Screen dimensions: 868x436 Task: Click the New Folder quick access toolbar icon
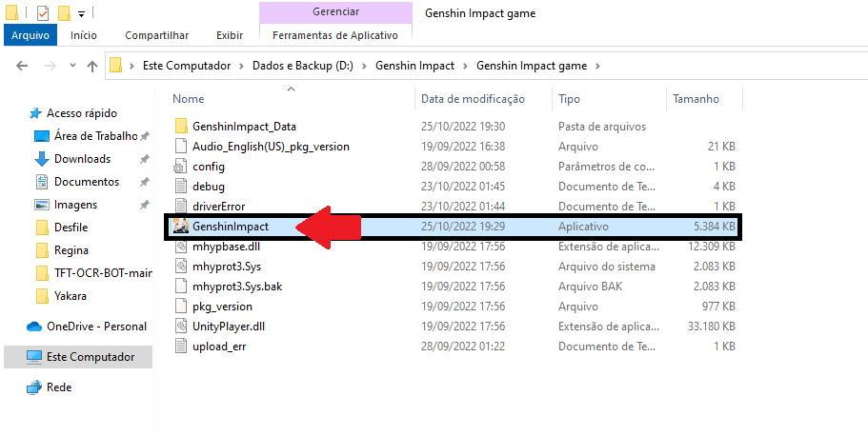tap(64, 12)
